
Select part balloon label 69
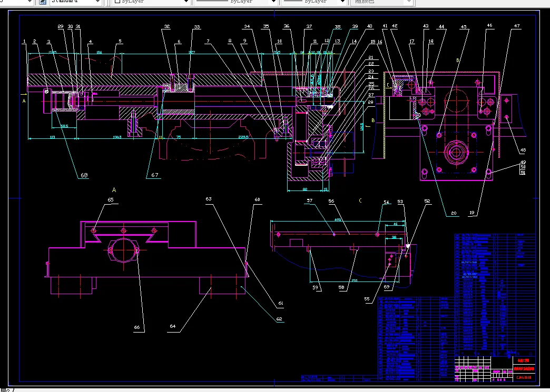[387, 287]
